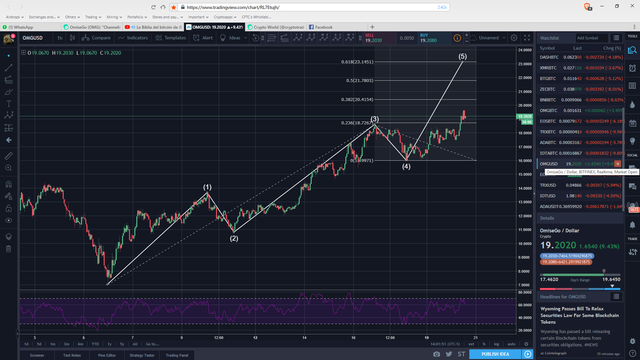Click the BUY 19.2080 button
Screen dimensions: 640x360
pyautogui.click(x=435, y=38)
